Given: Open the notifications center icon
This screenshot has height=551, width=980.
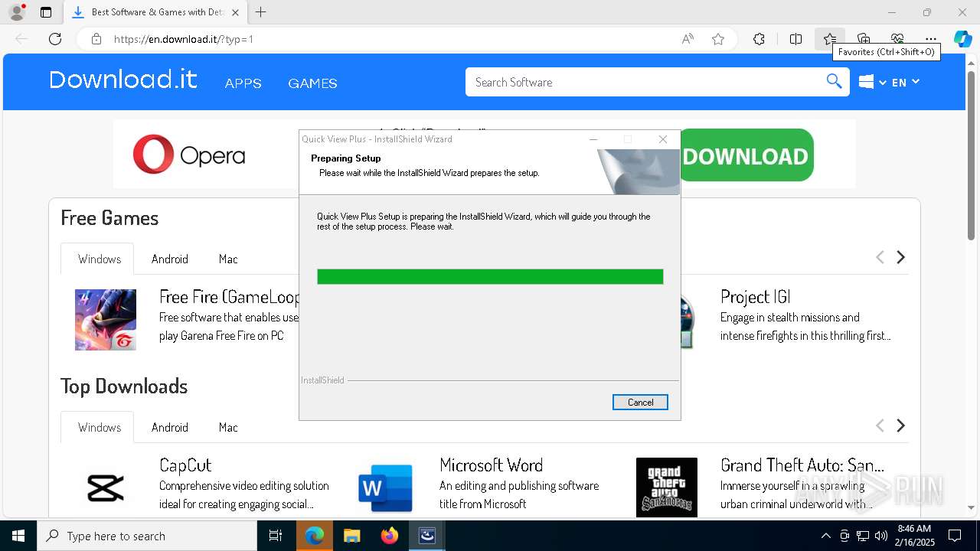Looking at the screenshot, I should 955,536.
